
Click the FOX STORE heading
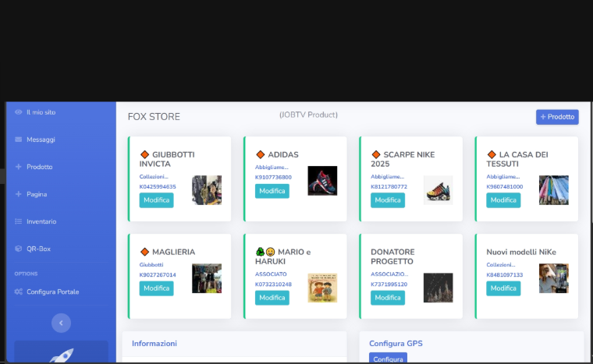(x=154, y=117)
